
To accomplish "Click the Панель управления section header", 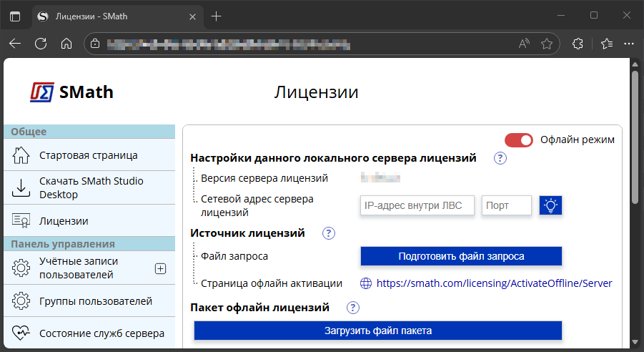I will pos(89,244).
